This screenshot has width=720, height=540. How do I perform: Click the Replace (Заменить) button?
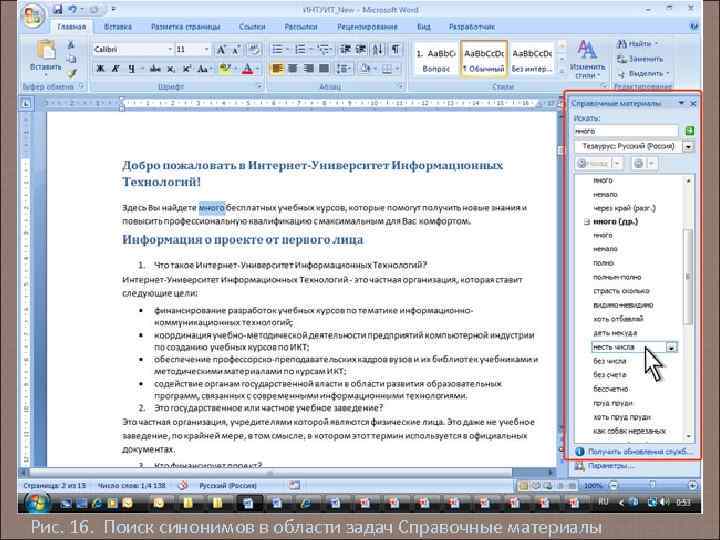click(x=640, y=59)
